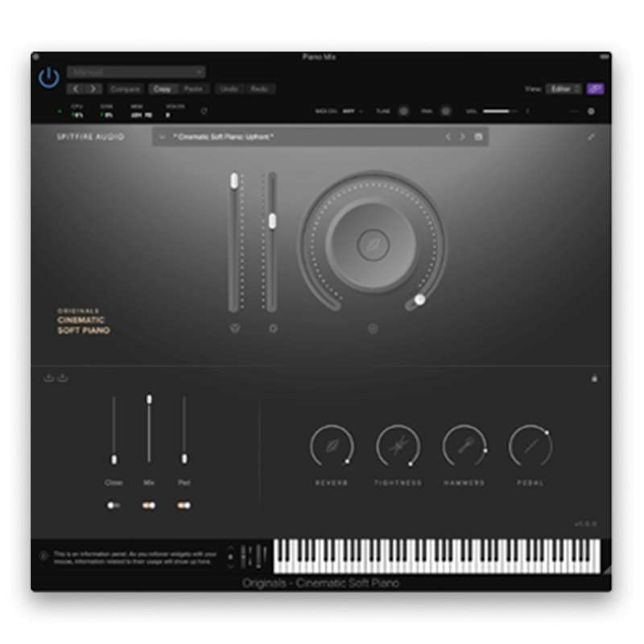The width and height of the screenshot is (644, 644).
Task: Click the Undo button
Action: (229, 89)
